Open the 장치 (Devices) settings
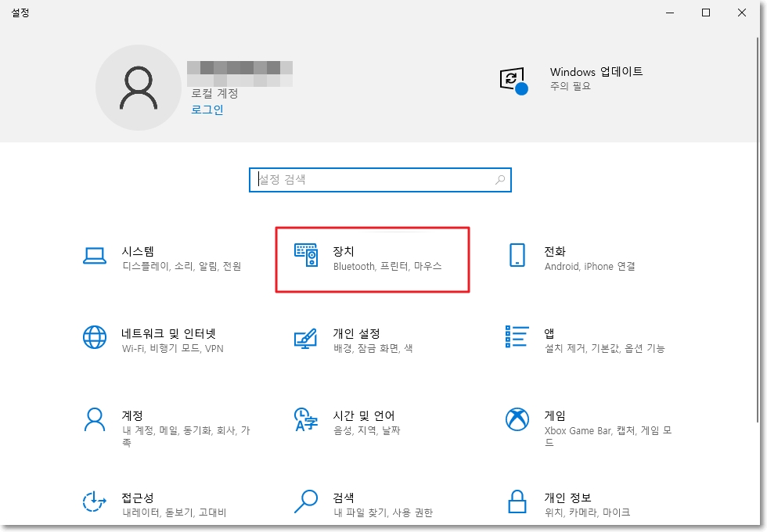Screen dimensions: 767x532 373,258
